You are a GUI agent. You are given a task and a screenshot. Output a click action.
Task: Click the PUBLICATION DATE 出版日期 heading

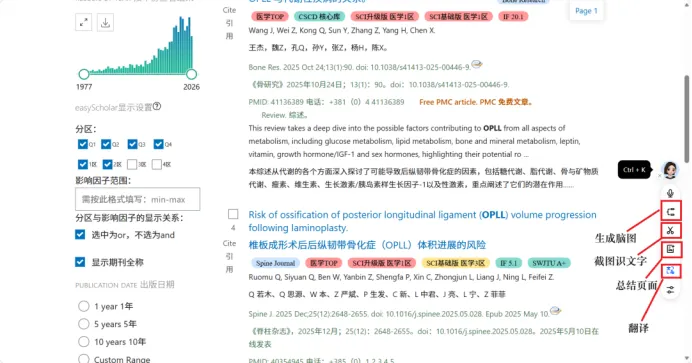124,285
